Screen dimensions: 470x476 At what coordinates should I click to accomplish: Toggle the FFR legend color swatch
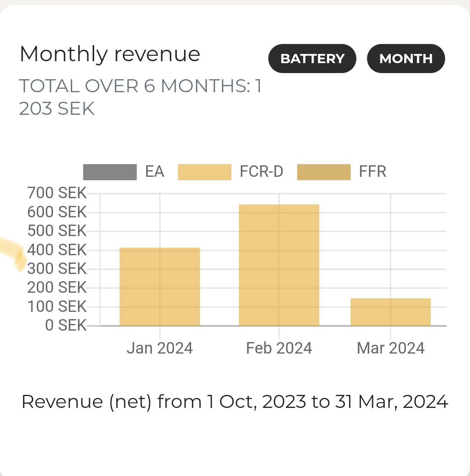point(324,172)
